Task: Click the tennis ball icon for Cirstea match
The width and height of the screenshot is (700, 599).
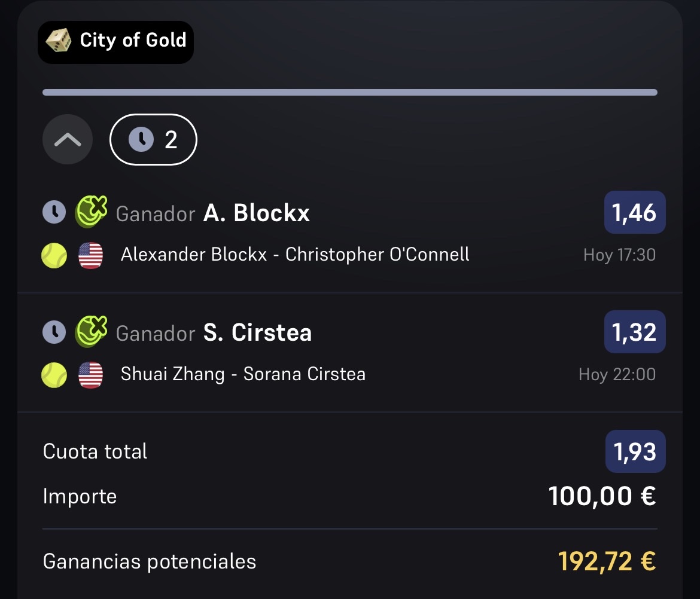Action: pos(54,375)
